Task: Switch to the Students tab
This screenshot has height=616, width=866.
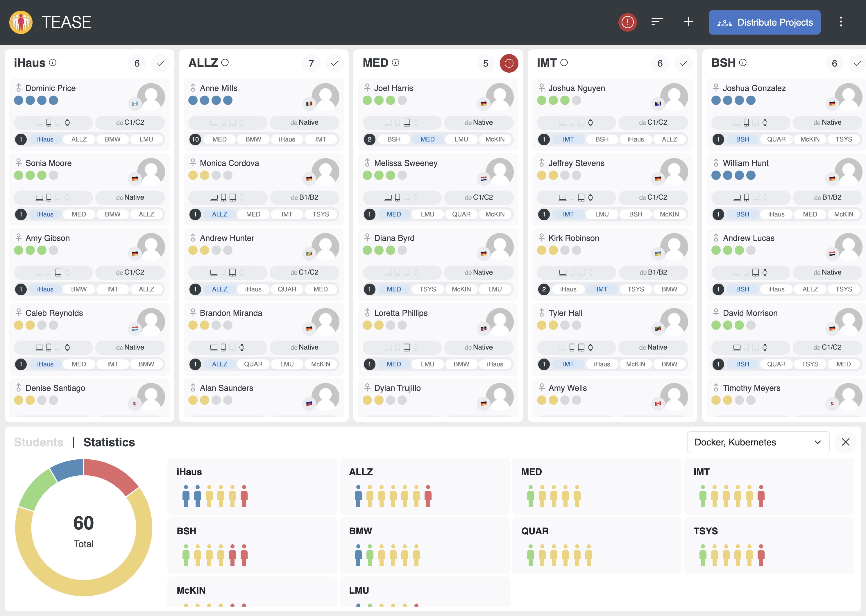Action: click(x=39, y=442)
